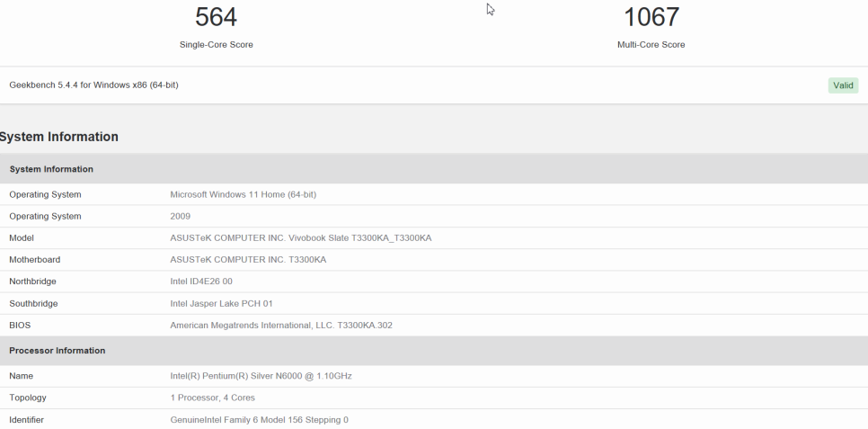Click the Model row label

(22, 237)
